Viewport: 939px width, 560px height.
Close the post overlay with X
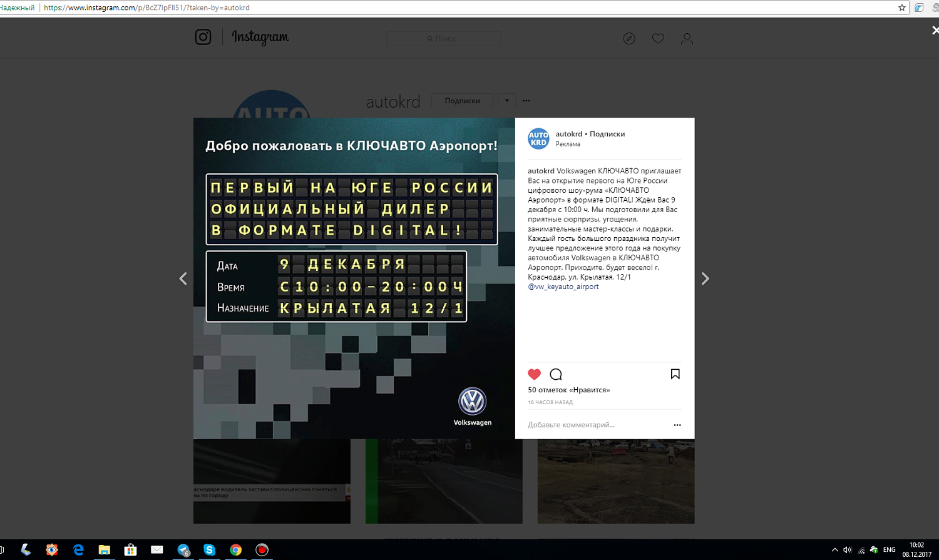(935, 30)
